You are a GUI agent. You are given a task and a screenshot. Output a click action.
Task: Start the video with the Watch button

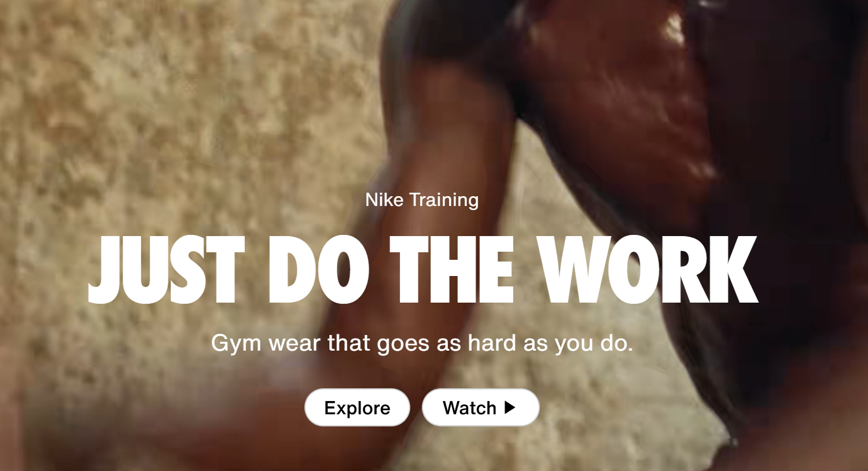pos(481,407)
